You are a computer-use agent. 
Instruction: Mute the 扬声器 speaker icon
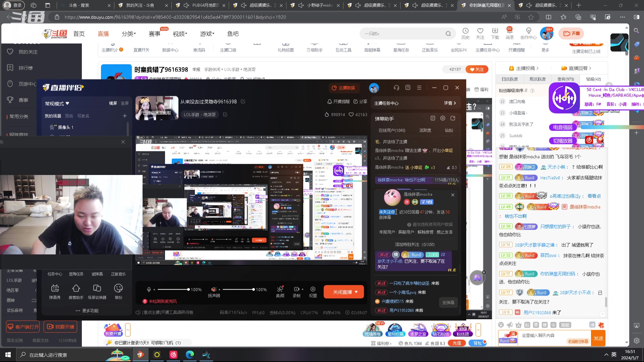pyautogui.click(x=214, y=289)
